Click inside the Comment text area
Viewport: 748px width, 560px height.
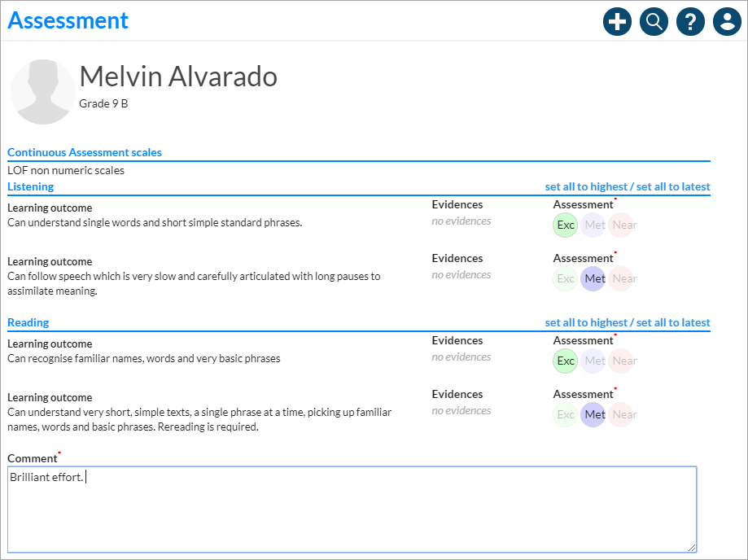[352, 510]
